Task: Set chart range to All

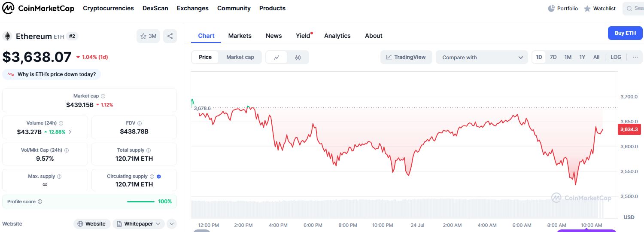Action: [596, 57]
